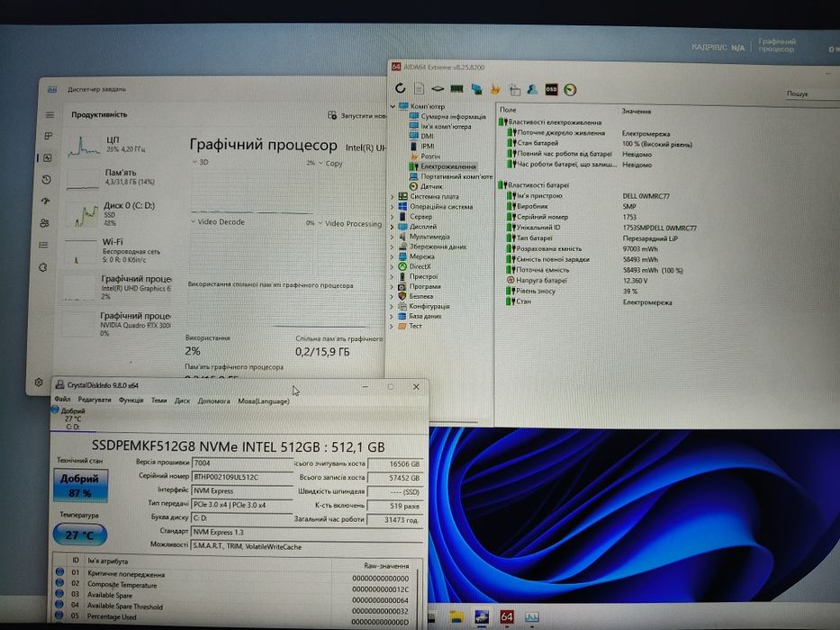Open Task Manager App history icon
The width and height of the screenshot is (840, 630).
[47, 179]
